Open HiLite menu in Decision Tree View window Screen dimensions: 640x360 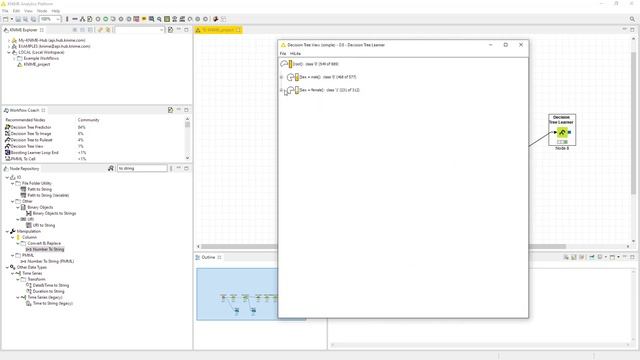[x=295, y=53]
